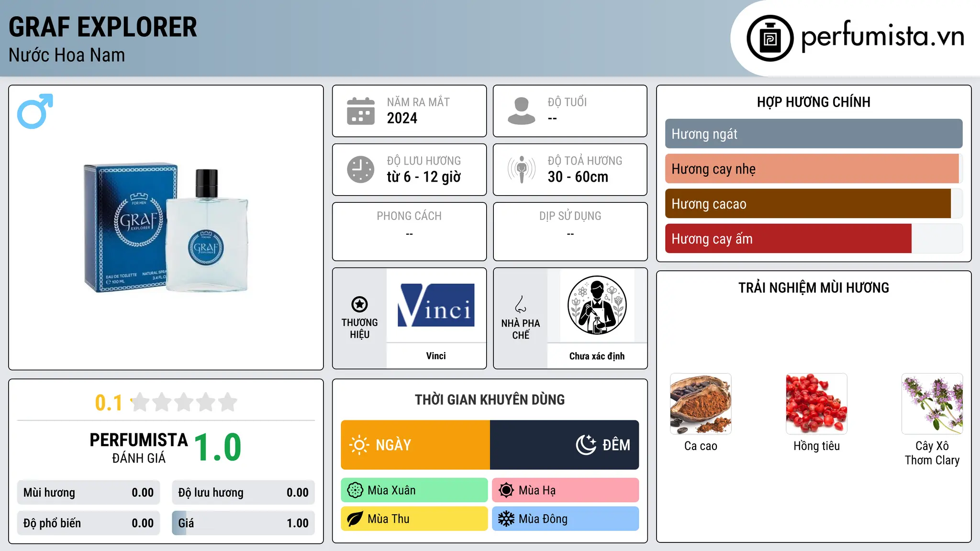Click the user rating value 0.1
The image size is (980, 551).
click(109, 403)
